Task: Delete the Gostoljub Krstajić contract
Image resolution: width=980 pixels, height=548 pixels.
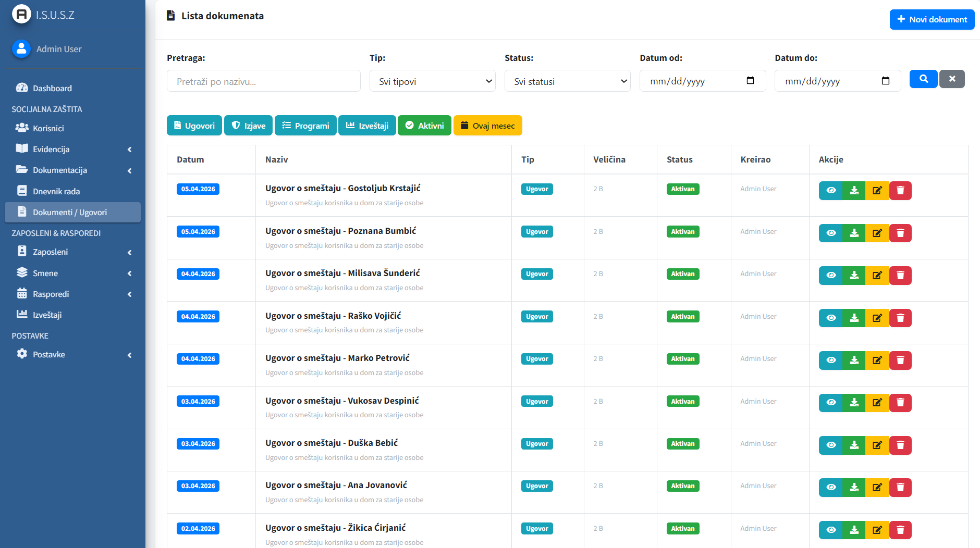Action: 900,191
